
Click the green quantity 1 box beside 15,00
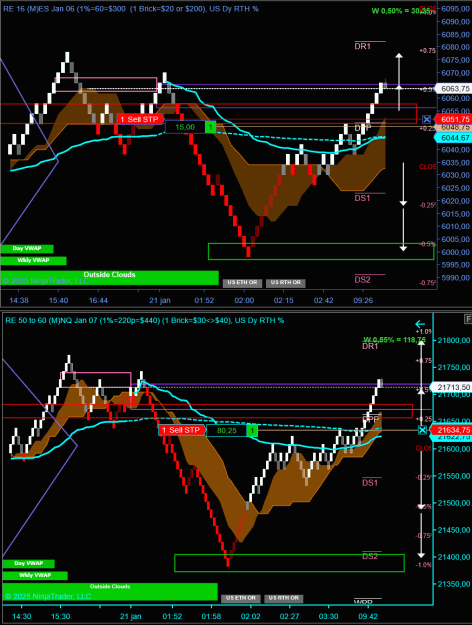click(x=210, y=127)
